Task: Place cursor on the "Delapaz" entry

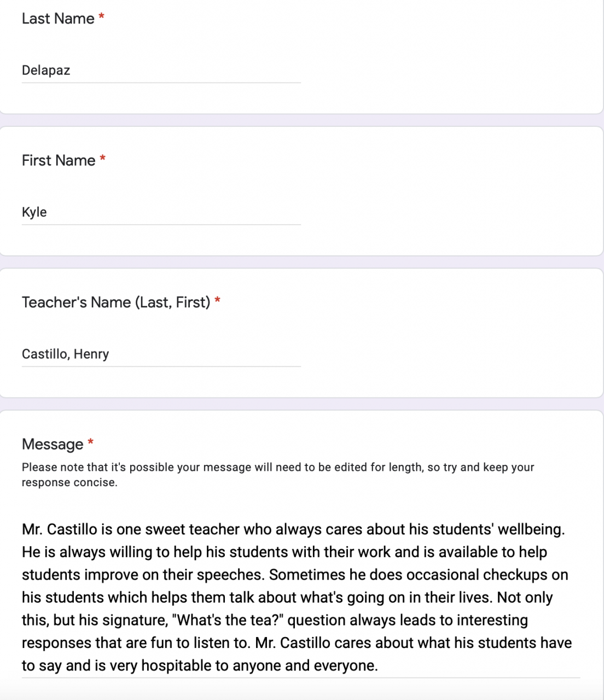Action: pos(46,71)
